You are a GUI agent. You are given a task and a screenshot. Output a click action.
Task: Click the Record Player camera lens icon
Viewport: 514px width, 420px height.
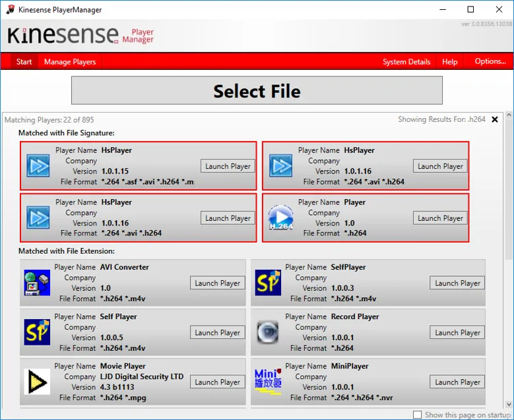268,332
